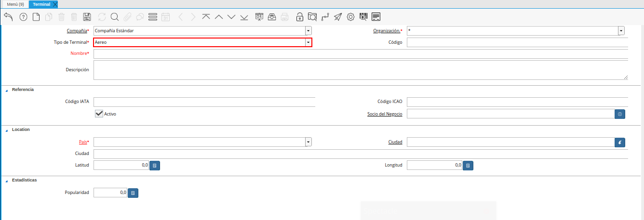644x220 pixels.
Task: Click the refresh arrows icon
Action: click(102, 17)
